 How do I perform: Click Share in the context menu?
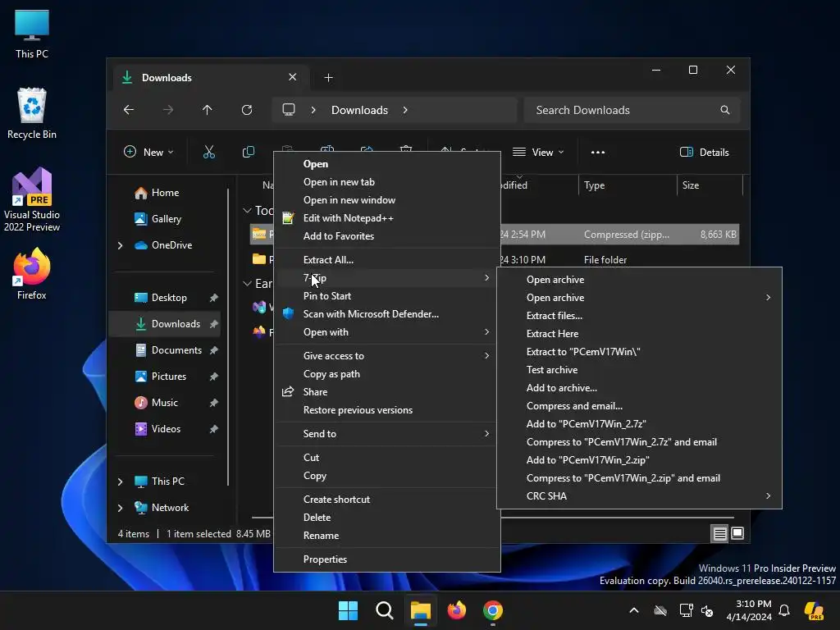[x=387, y=392]
